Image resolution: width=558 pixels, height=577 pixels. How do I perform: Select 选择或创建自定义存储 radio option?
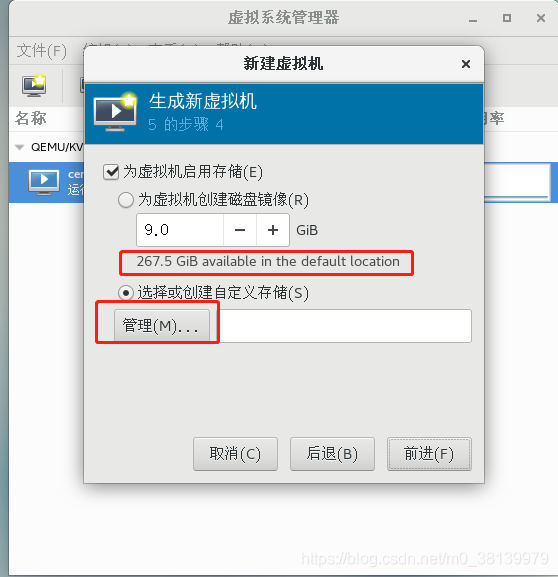pos(126,293)
